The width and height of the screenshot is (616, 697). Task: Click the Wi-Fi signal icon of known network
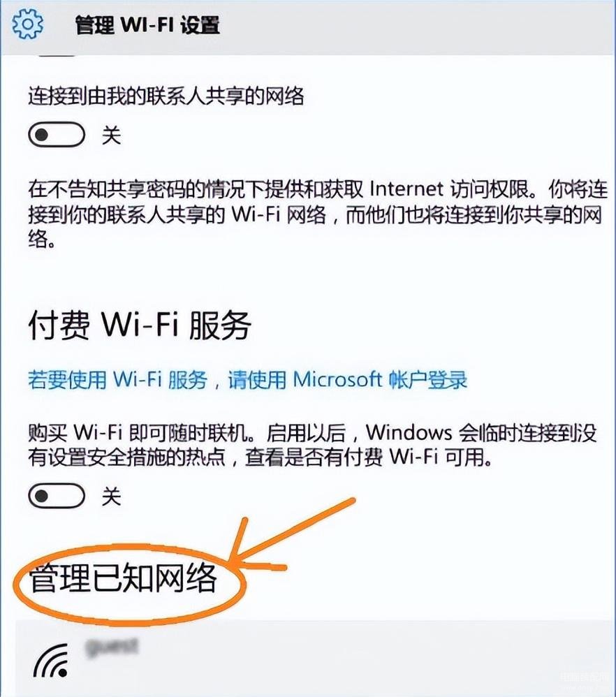(x=52, y=661)
